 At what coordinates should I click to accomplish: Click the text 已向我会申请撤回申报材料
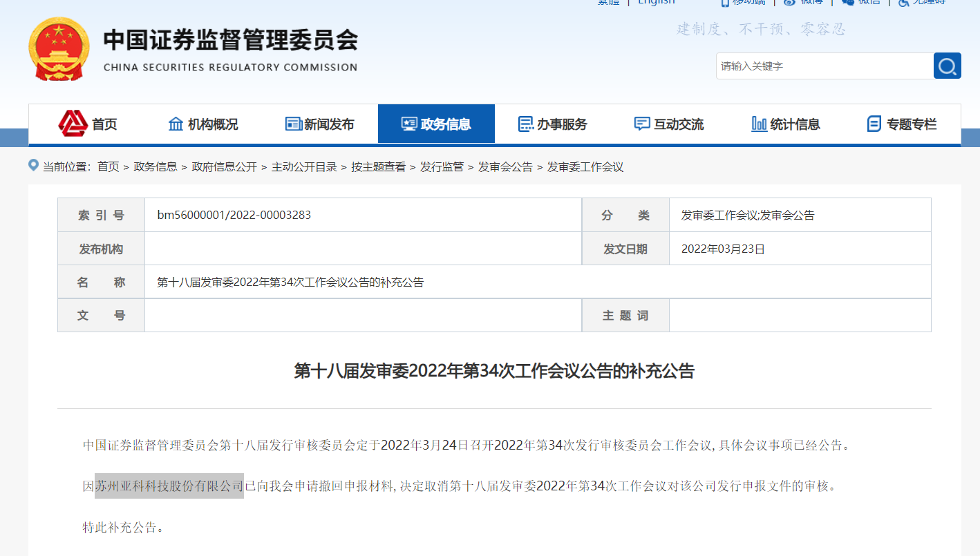tap(319, 486)
